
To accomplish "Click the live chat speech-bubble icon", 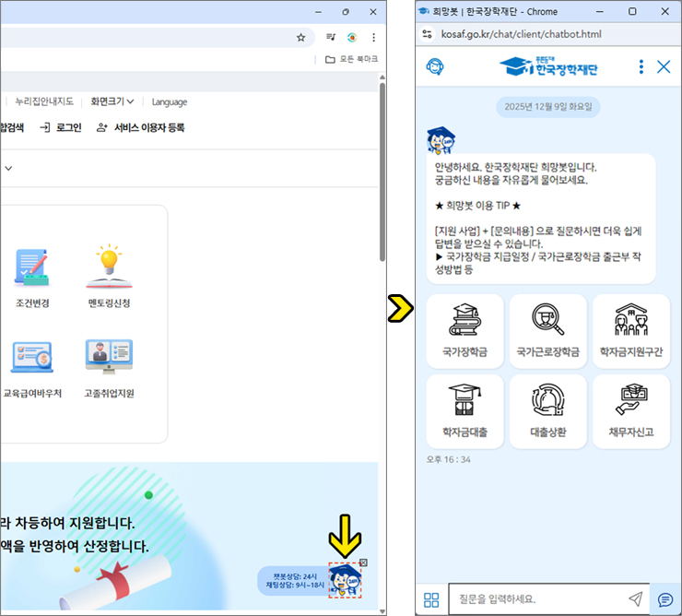I will [x=664, y=600].
